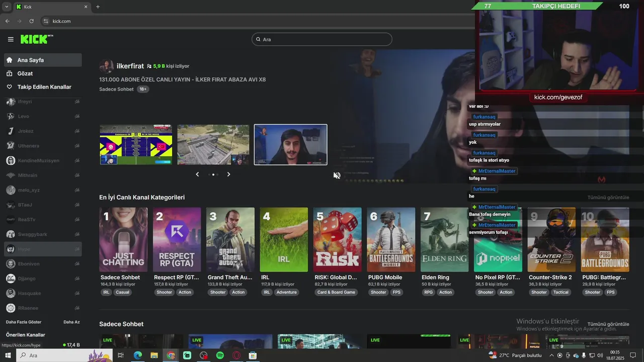The height and width of the screenshot is (362, 644).
Task: Open a new browser tab
Action: click(x=98, y=7)
